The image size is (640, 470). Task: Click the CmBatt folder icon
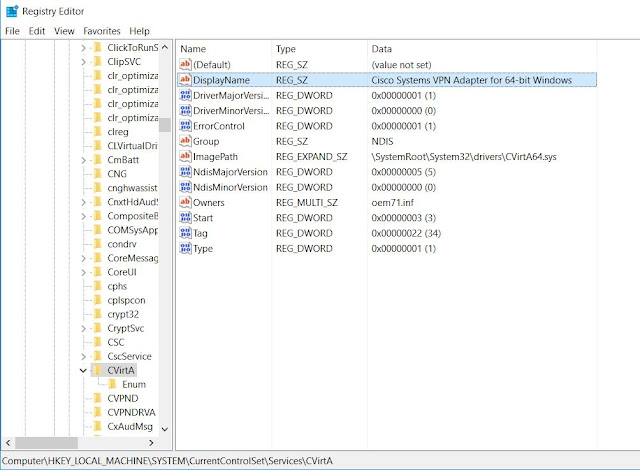click(98, 160)
